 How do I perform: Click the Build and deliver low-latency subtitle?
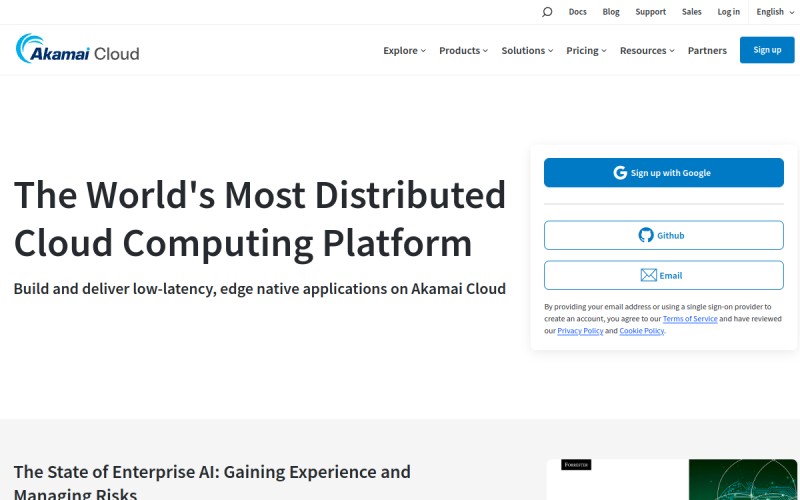pyautogui.click(x=260, y=289)
